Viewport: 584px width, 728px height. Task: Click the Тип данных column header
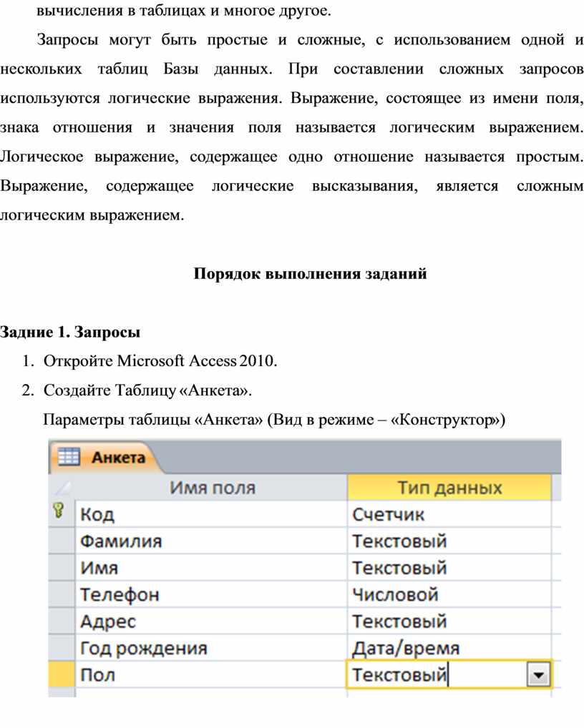pos(449,488)
